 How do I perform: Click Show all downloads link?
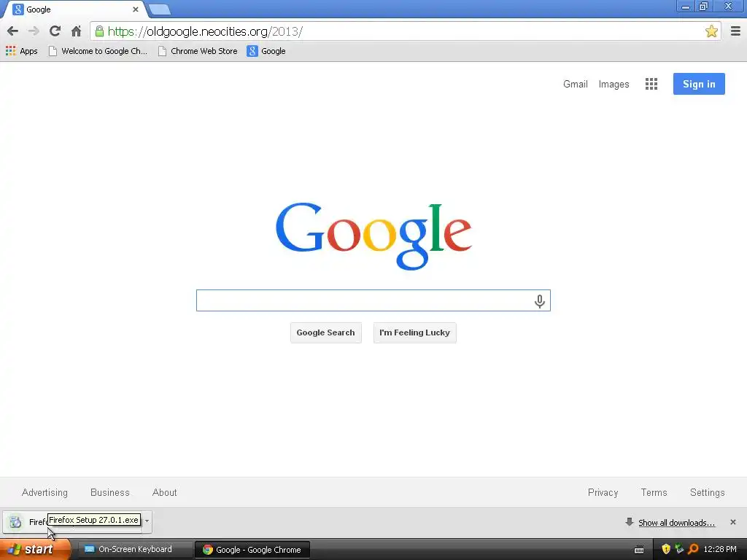[676, 523]
